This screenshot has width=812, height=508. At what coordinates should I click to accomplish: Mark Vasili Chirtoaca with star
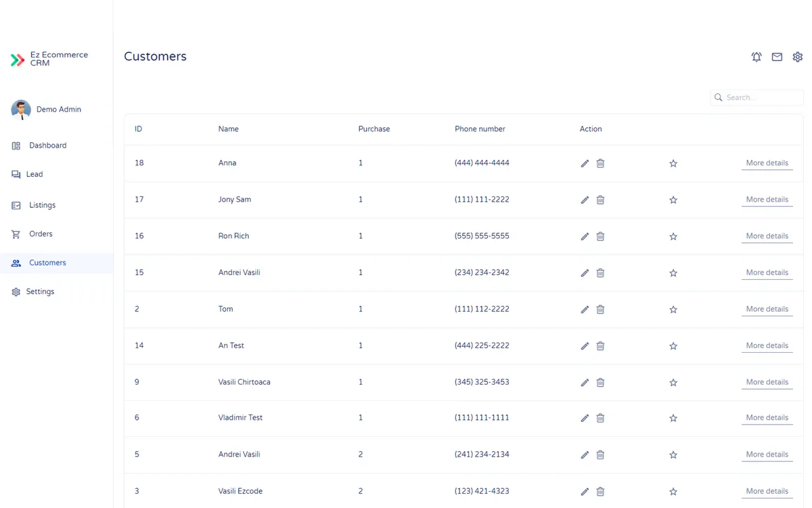[x=673, y=383]
